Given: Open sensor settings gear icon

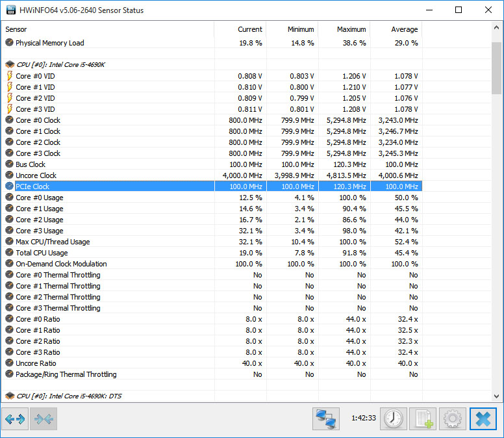Looking at the screenshot, I should pyautogui.click(x=453, y=419).
